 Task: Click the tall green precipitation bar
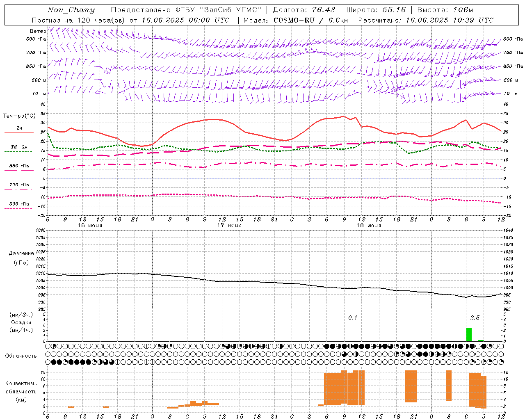[x=469, y=335]
